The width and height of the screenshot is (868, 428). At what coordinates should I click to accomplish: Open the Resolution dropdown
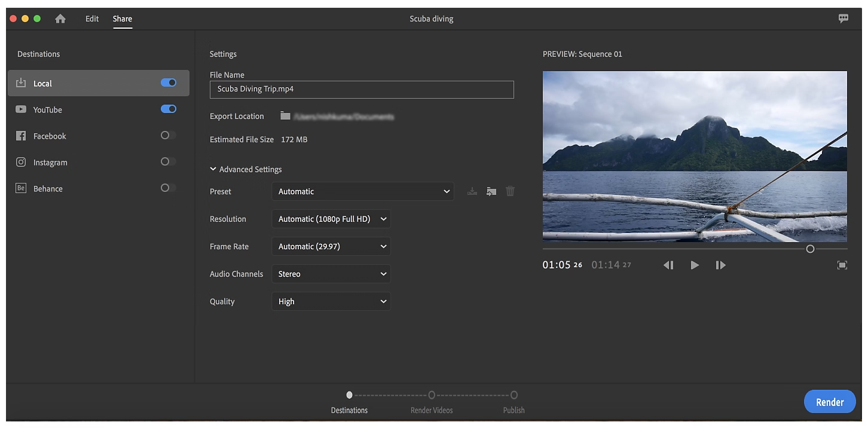[x=331, y=219]
